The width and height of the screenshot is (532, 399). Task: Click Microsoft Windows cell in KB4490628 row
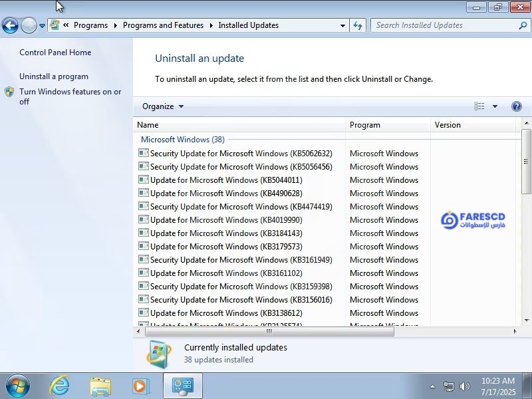click(x=384, y=194)
